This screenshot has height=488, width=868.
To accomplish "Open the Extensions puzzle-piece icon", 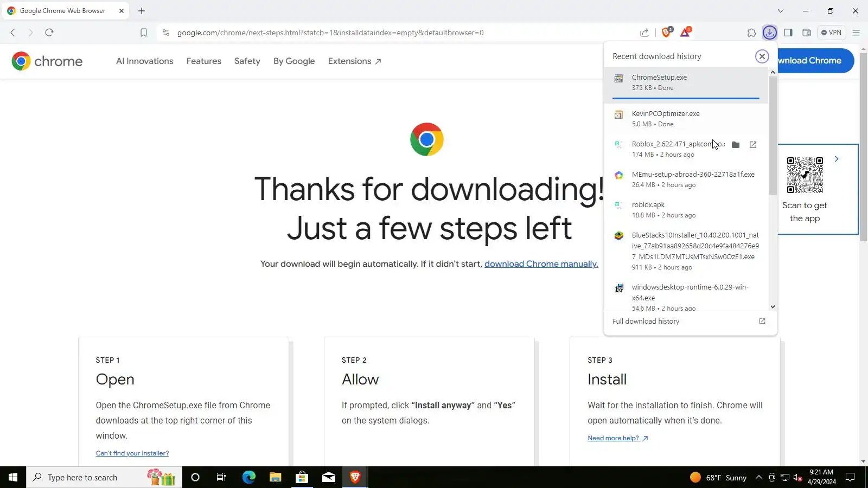I will pos(751,33).
